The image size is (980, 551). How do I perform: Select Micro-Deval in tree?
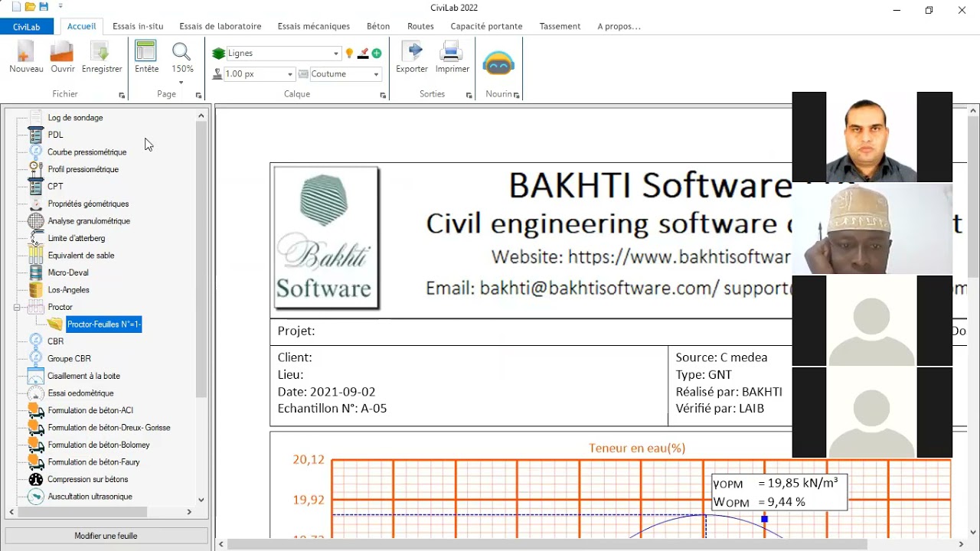[x=68, y=272]
